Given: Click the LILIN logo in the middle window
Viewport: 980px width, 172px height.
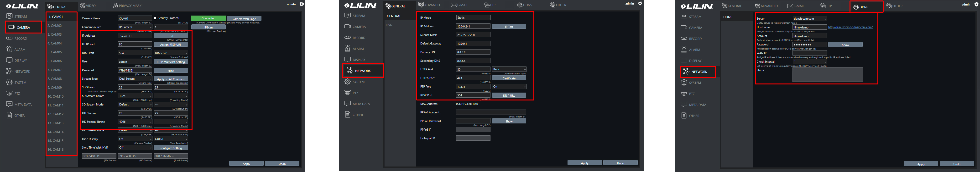Looking at the screenshot, I should coord(360,5).
